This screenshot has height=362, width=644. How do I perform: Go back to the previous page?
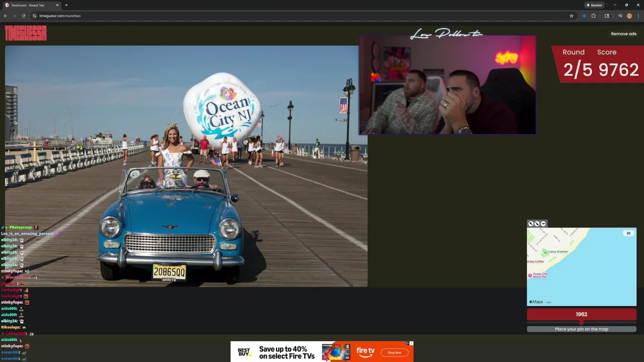[6, 16]
